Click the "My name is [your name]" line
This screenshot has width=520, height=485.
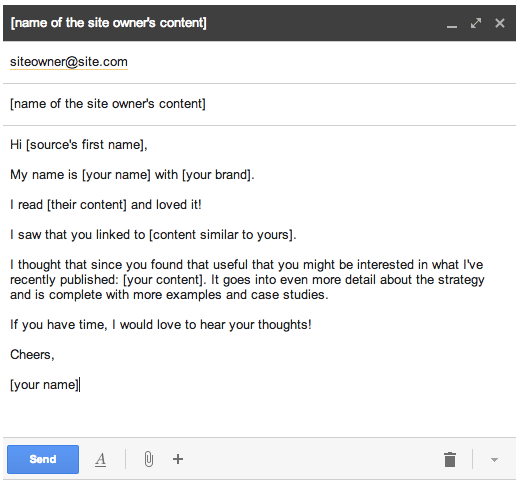click(132, 175)
